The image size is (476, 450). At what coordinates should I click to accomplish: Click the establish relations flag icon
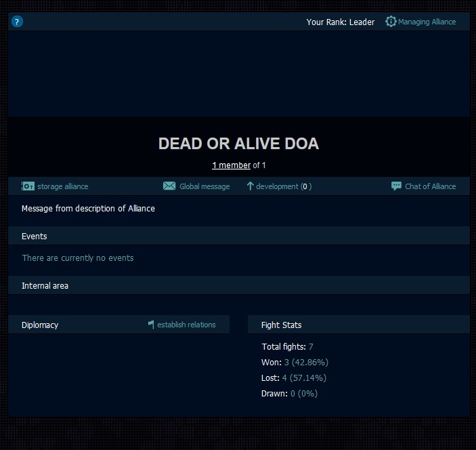click(151, 325)
